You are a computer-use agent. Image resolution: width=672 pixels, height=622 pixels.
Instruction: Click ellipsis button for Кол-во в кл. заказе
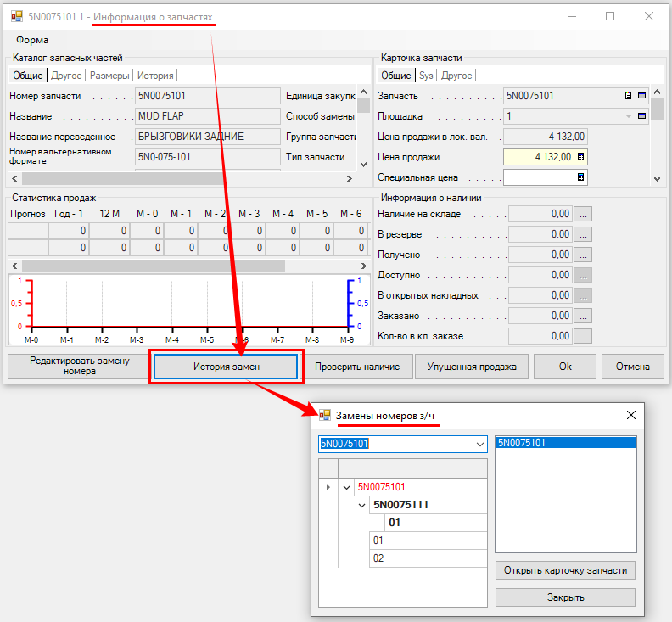[583, 336]
